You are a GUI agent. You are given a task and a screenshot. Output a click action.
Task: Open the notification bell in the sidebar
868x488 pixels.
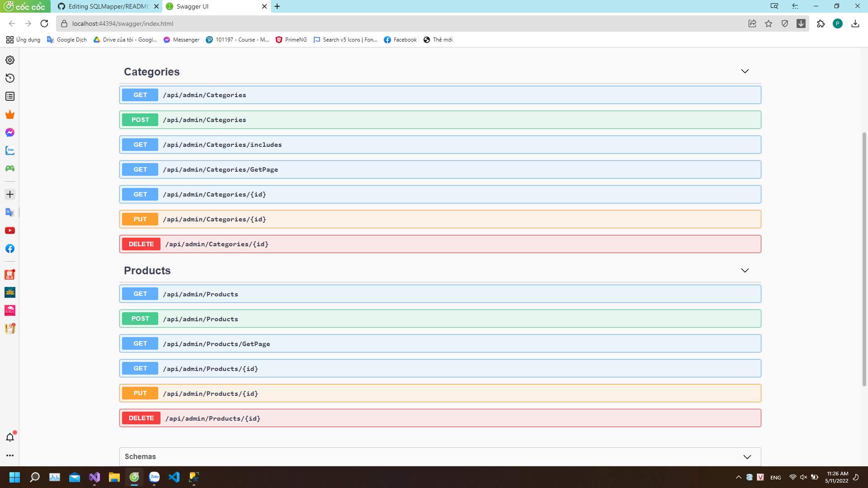click(9, 437)
